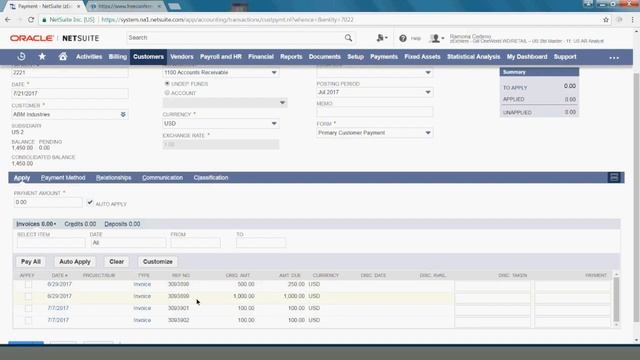Click the create-new icon beside search
This screenshot has width=640, height=360.
pyautogui.click(x=382, y=38)
